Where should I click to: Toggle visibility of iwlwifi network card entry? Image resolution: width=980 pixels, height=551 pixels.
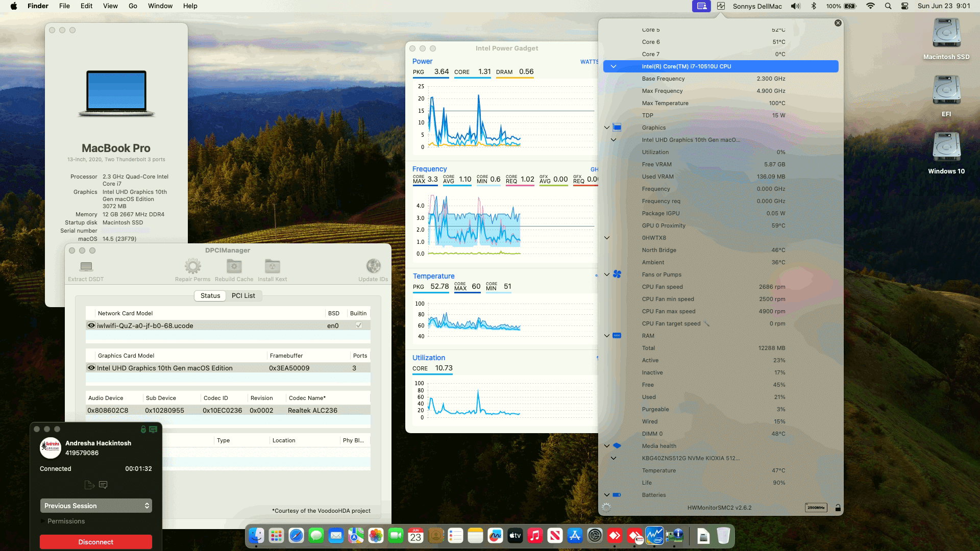pos(91,325)
